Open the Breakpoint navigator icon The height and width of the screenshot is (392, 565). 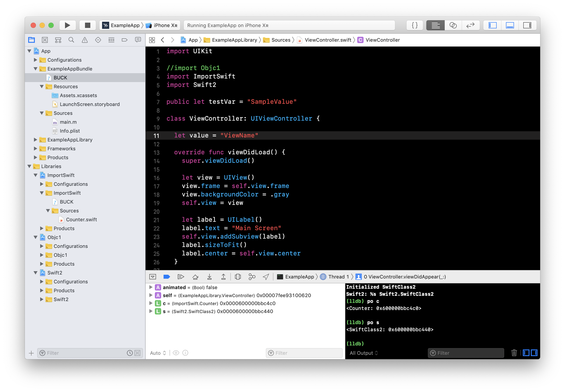124,40
